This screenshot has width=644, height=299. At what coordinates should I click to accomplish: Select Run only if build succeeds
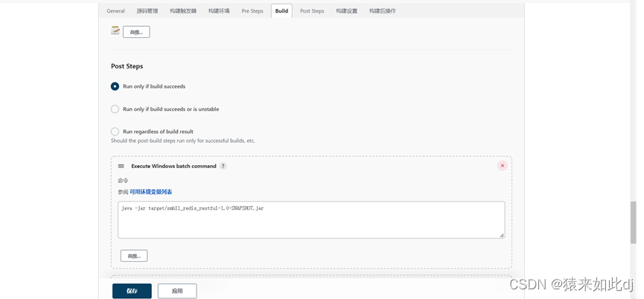115,86
